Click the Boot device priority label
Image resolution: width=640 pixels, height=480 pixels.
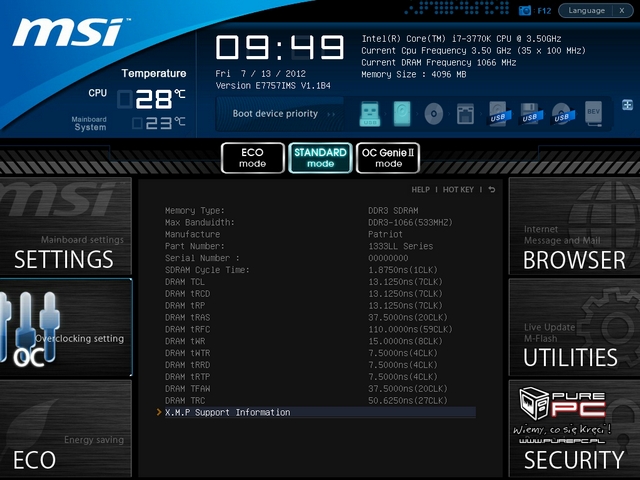[x=275, y=113]
